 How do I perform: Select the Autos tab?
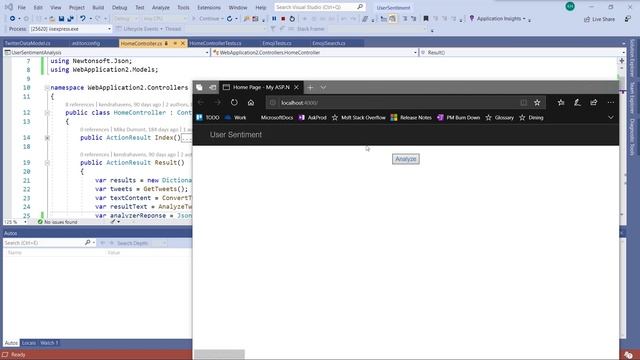click(11, 343)
